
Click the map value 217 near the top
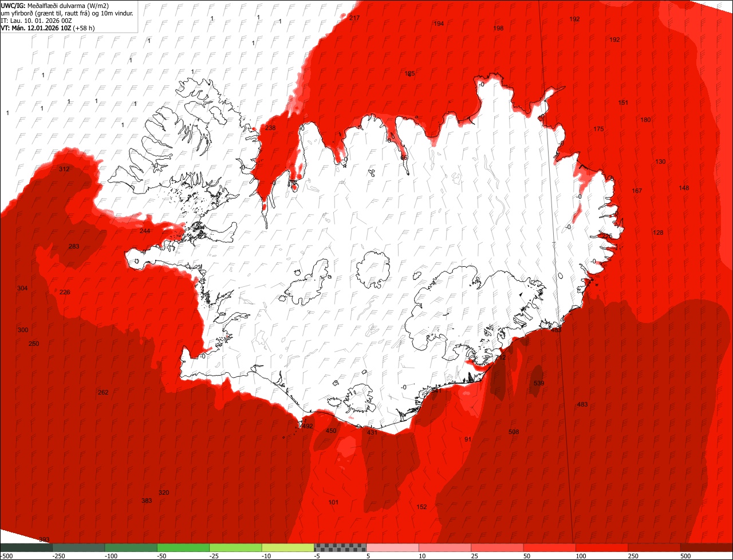354,18
